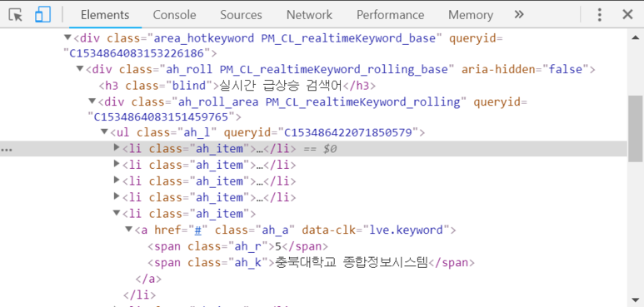Open the Performance tab
The height and width of the screenshot is (307, 644).
pos(390,15)
